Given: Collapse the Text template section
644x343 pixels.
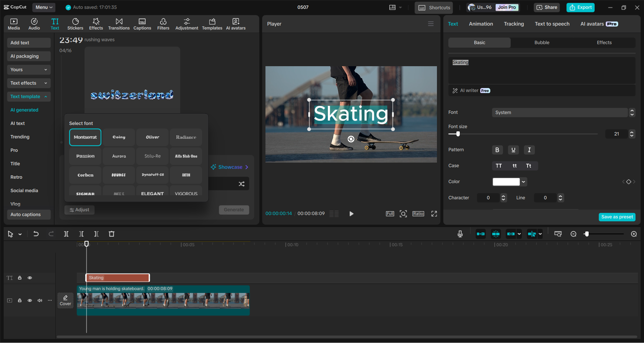Looking at the screenshot, I should point(29,96).
